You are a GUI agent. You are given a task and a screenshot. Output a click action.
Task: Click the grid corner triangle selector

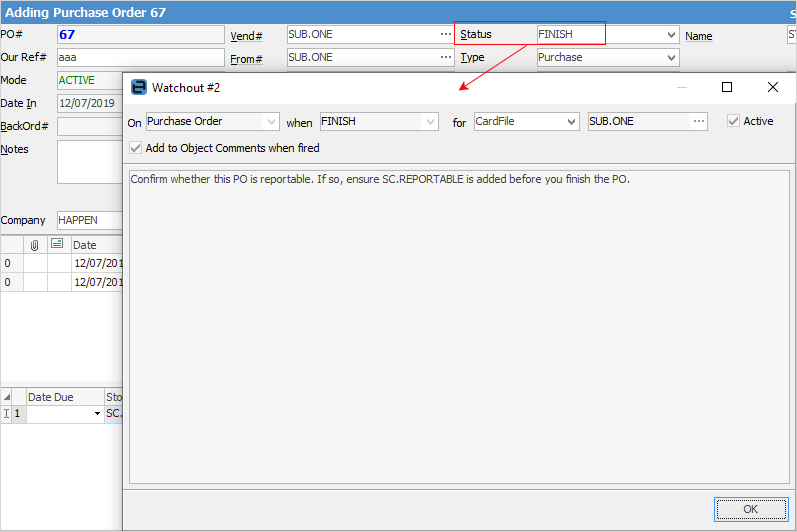click(x=7, y=397)
